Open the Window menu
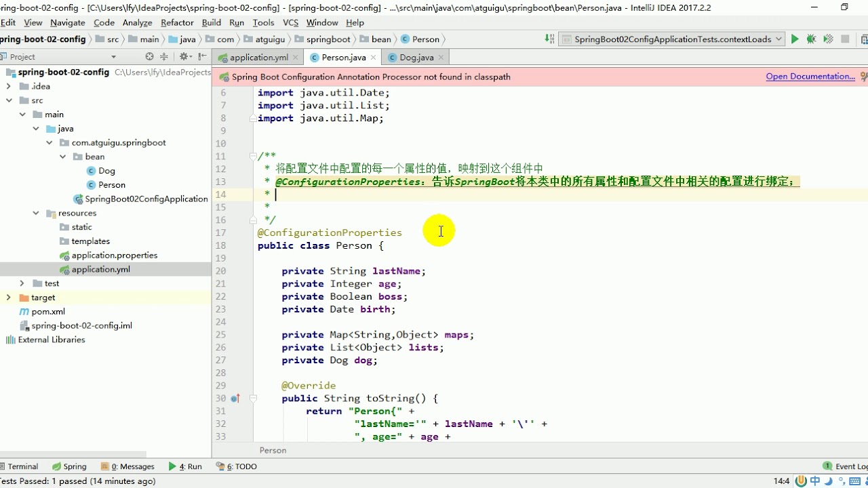The width and height of the screenshot is (868, 488). pos(322,22)
